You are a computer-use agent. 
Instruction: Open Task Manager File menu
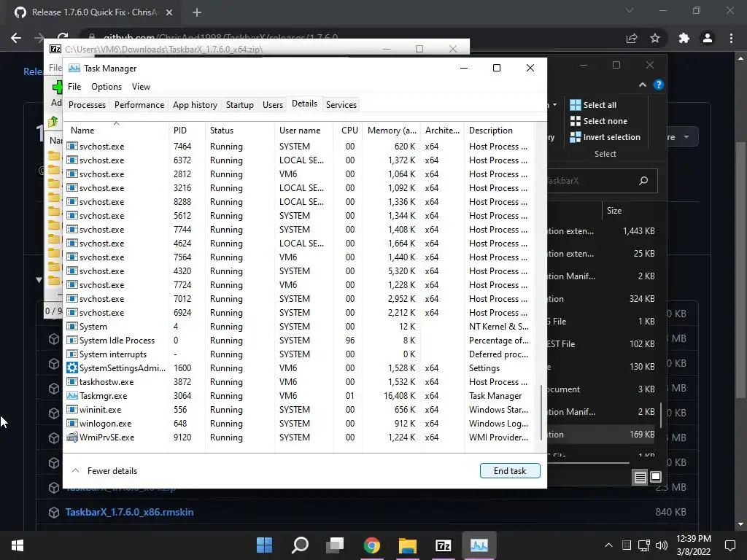pos(74,87)
